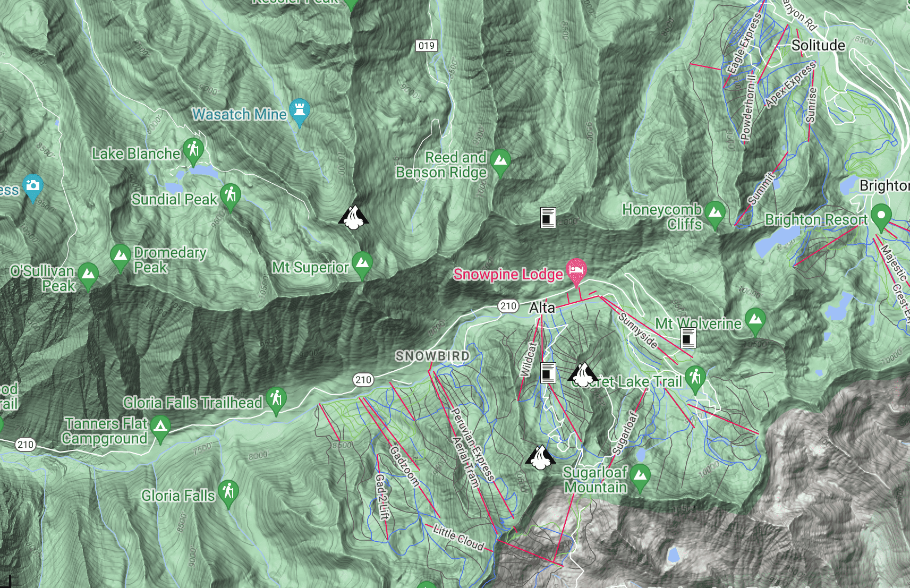
Task: Click the Alta town label
Action: [542, 308]
